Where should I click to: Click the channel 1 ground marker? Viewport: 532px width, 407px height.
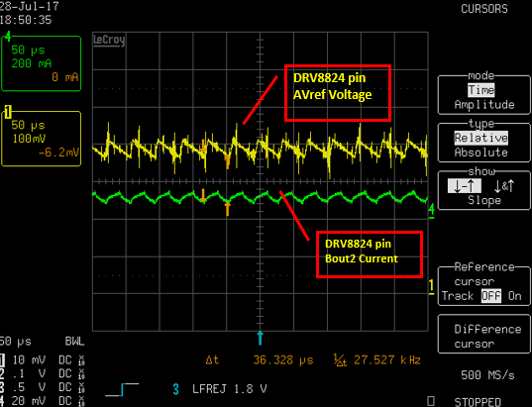(431, 286)
